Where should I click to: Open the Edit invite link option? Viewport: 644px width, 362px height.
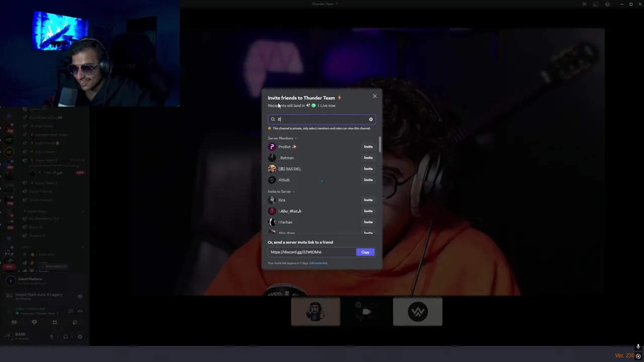318,263
